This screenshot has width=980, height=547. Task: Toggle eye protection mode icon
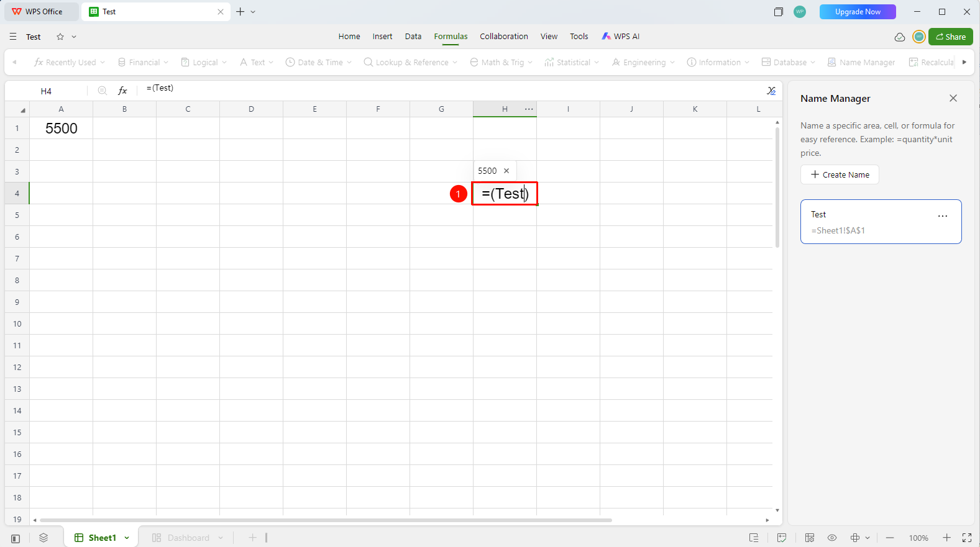(832, 538)
